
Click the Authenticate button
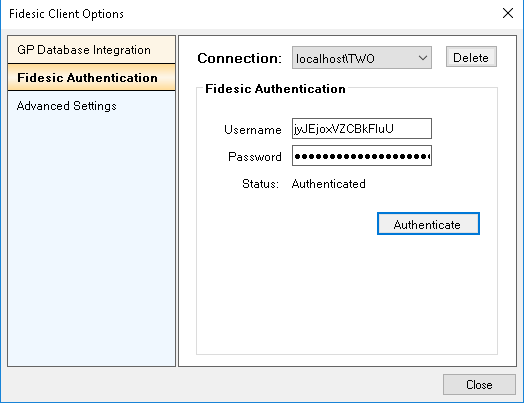pos(428,224)
